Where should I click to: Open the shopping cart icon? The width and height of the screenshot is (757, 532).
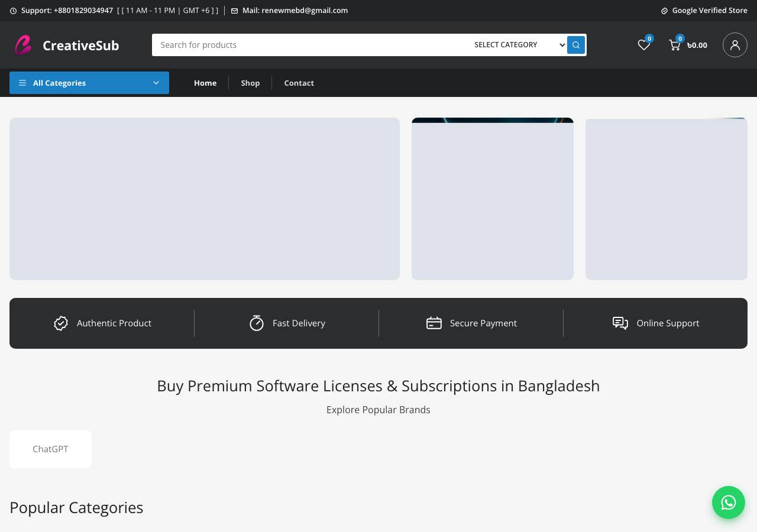674,45
